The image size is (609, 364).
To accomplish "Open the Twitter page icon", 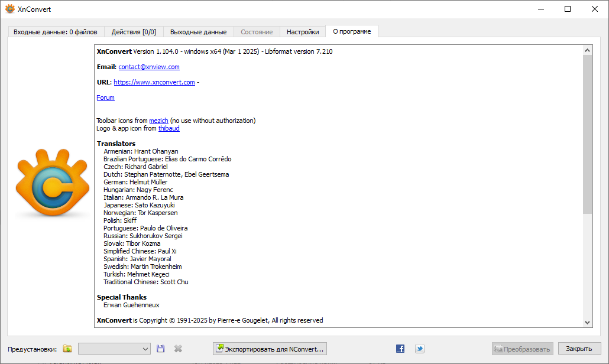I will [419, 349].
